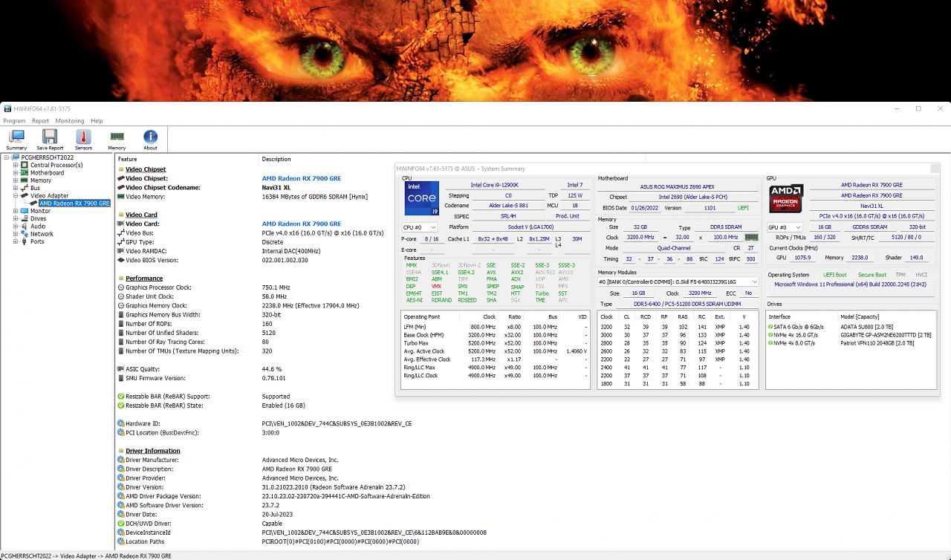Open the GPU #0 selector dropdown
Viewport: 951px width, 560px height.
coord(785,227)
